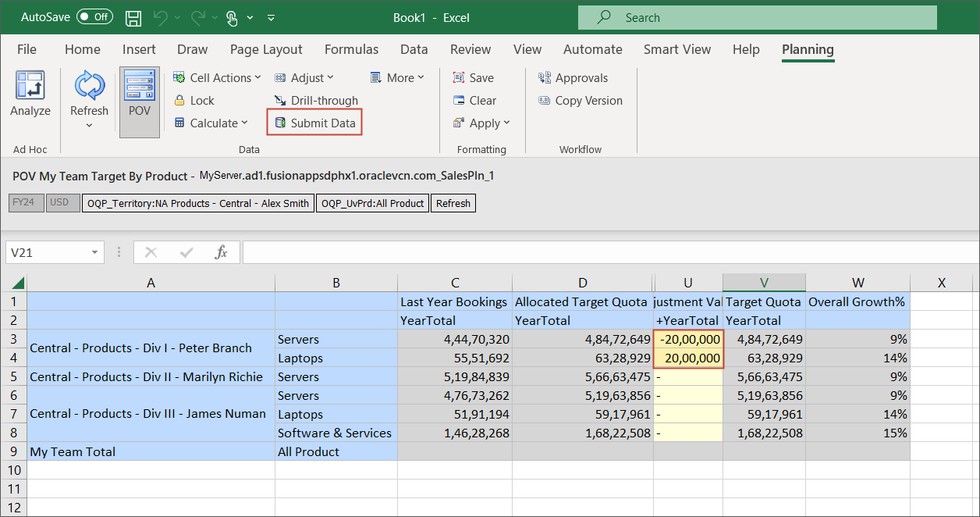Click the formula bar Cancel X icon
The height and width of the screenshot is (517, 980).
point(151,252)
